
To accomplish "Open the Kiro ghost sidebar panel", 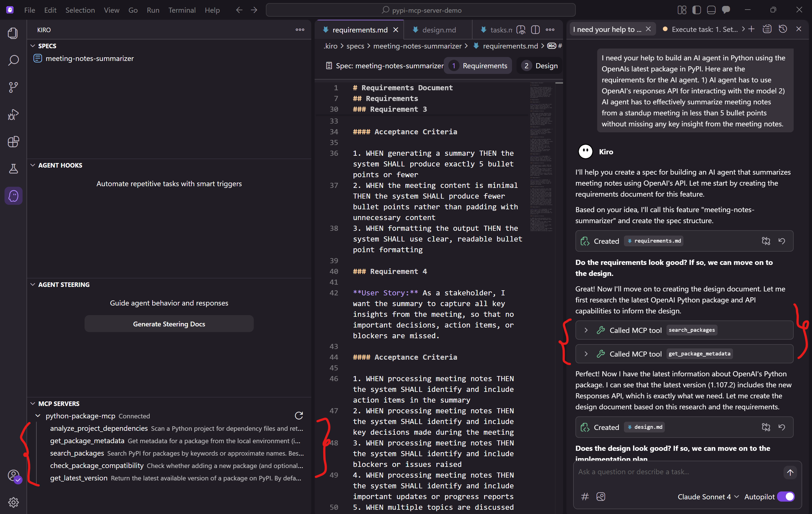I will point(13,196).
